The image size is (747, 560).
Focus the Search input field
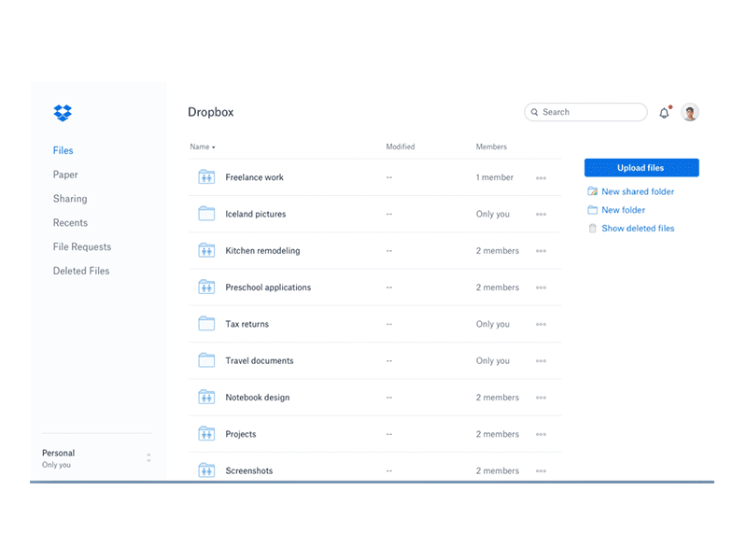pos(585,112)
